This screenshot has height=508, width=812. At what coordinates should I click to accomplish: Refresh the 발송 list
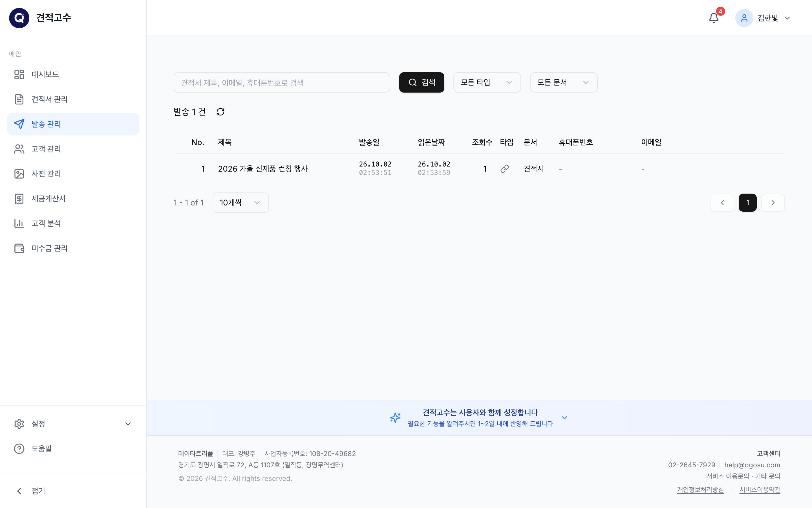[220, 112]
